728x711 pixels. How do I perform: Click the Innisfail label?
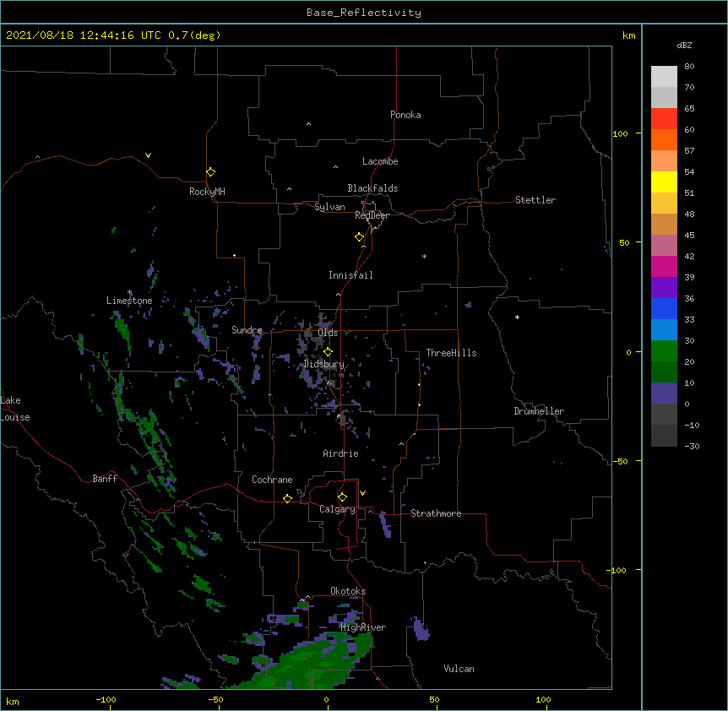click(350, 275)
